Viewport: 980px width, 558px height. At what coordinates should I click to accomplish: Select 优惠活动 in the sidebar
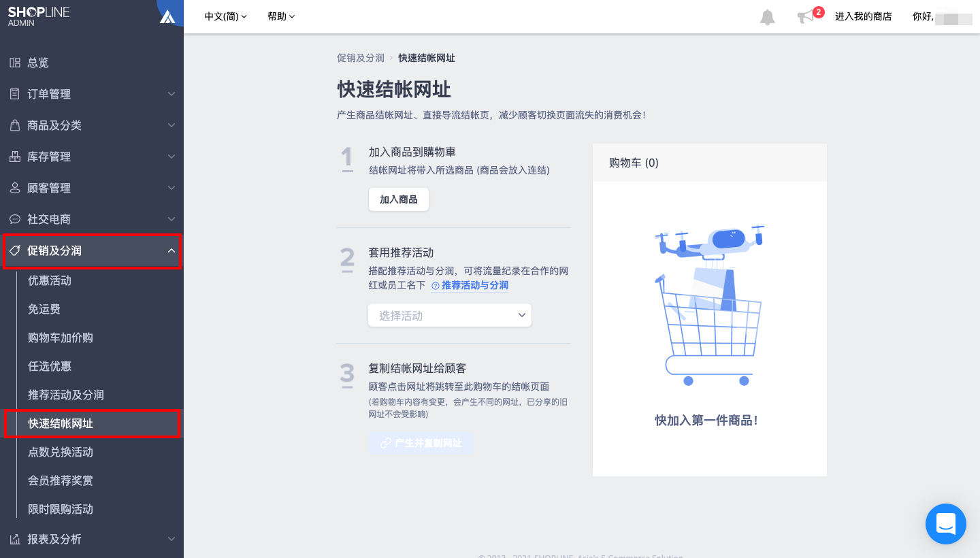tap(50, 280)
